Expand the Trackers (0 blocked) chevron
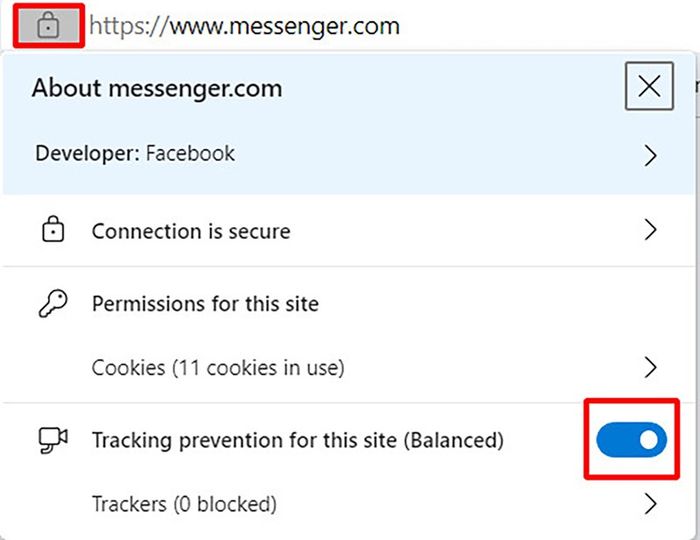 (651, 503)
